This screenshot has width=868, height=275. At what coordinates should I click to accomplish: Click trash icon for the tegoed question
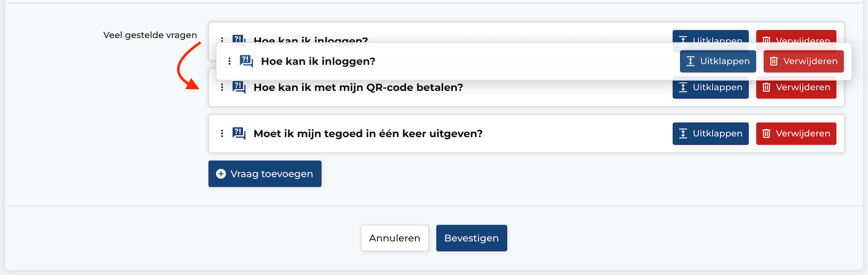[766, 133]
